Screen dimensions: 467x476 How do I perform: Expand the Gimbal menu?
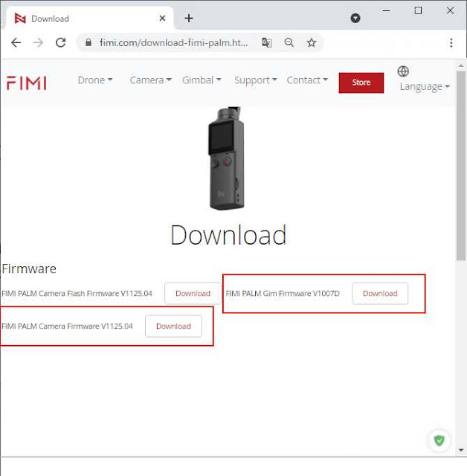[202, 80]
